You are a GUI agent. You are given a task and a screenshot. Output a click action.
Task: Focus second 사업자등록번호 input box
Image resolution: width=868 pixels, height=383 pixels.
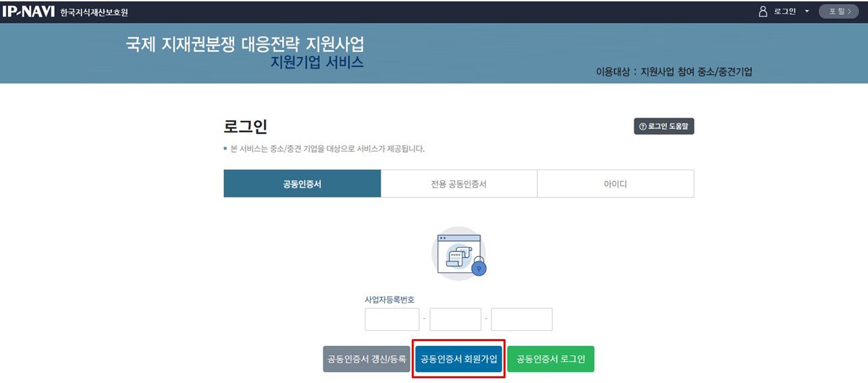point(456,320)
